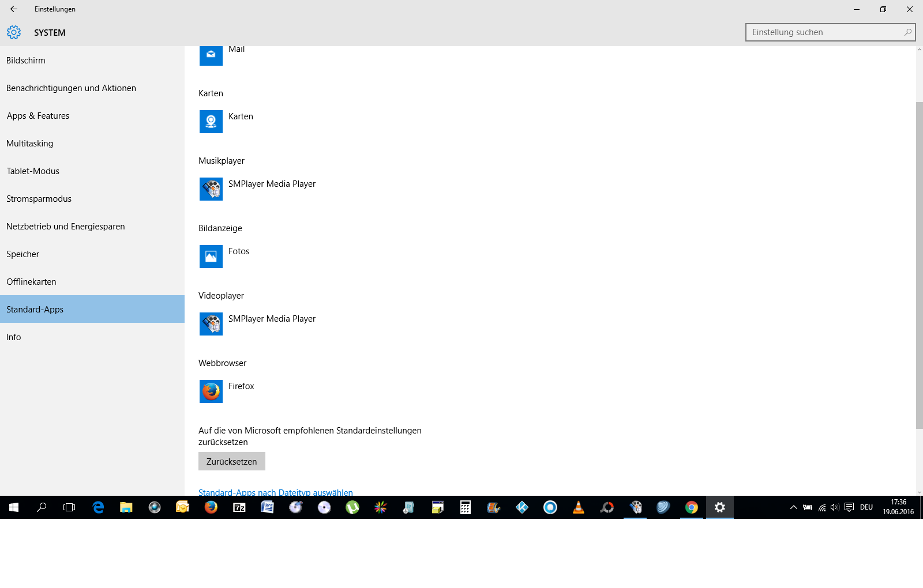Click SMPlayer Media Player under Musikplayer
923x588 pixels.
[x=272, y=184]
